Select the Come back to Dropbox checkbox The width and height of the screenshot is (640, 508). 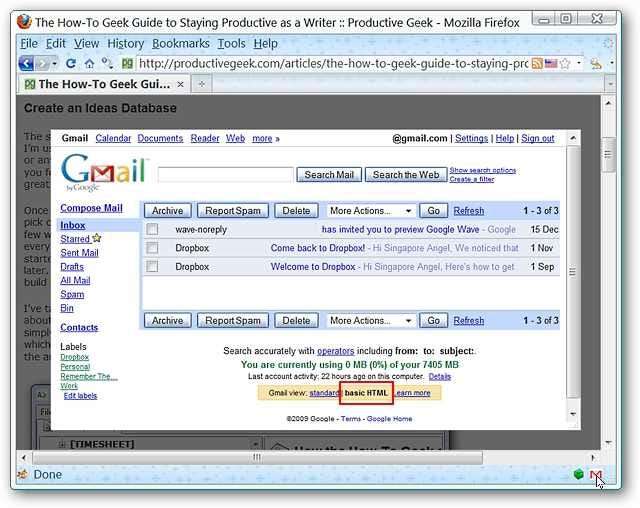pyautogui.click(x=153, y=248)
